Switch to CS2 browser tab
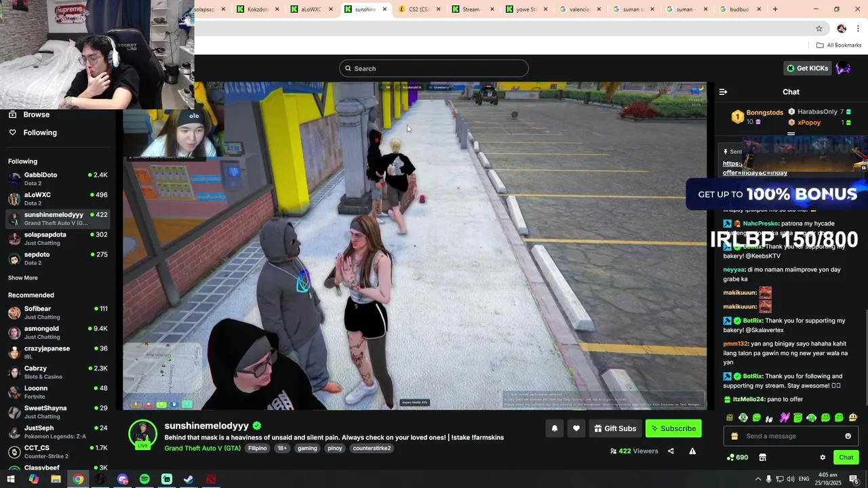Image resolution: width=868 pixels, height=488 pixels. pos(418,9)
